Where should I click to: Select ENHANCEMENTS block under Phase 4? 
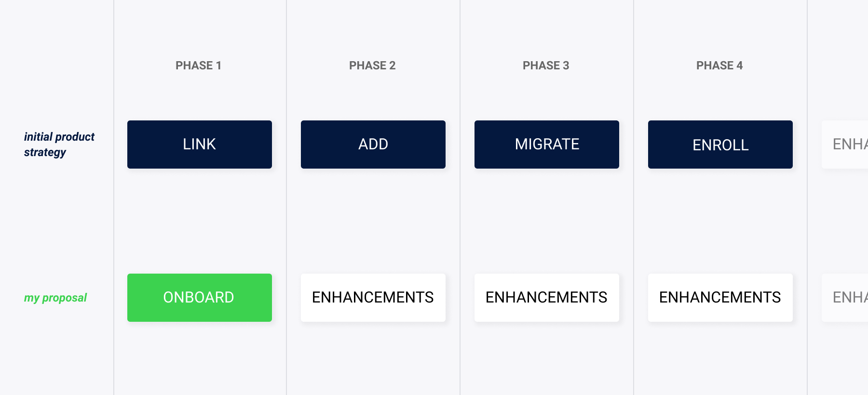[720, 298]
